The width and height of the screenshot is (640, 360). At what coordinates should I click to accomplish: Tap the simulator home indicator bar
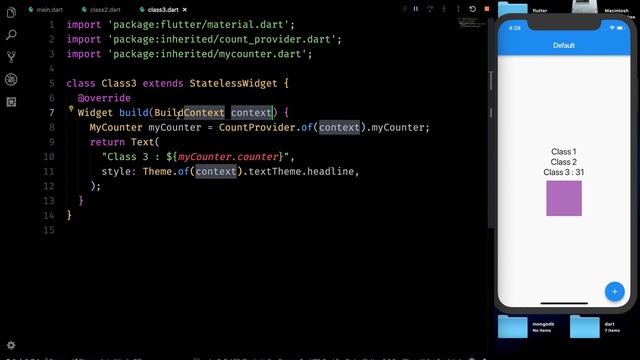coord(564,303)
